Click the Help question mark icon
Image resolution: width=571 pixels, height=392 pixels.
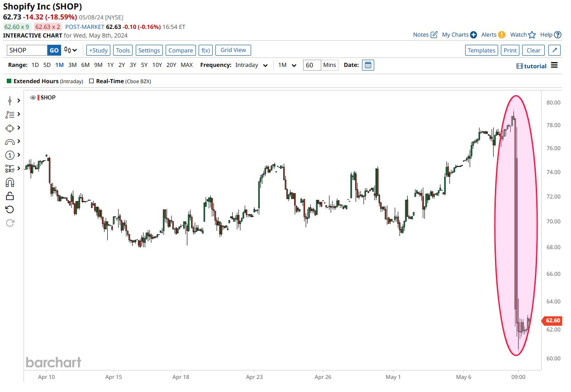click(x=558, y=35)
